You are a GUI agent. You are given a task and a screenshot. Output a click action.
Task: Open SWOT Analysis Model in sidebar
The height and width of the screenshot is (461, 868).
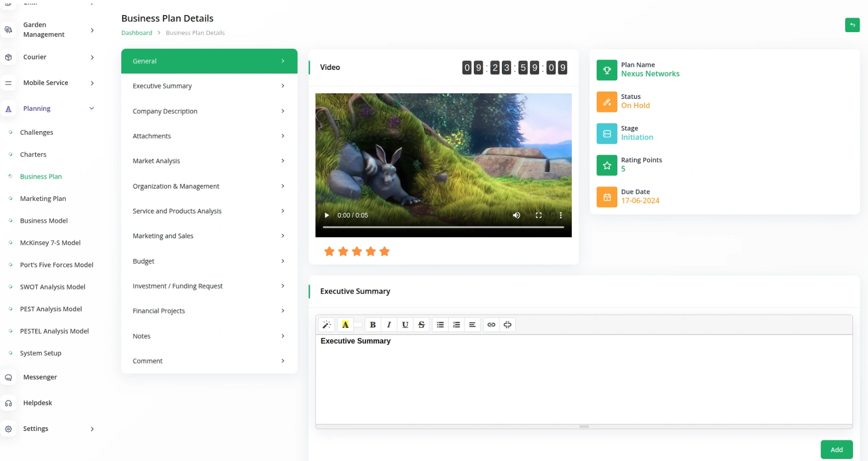[52, 286]
